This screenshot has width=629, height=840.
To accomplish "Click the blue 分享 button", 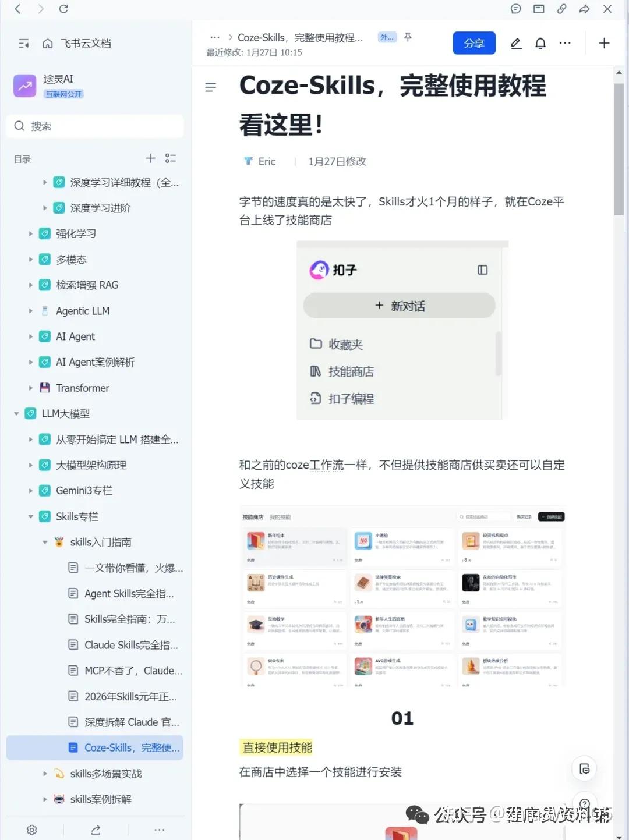I will pos(474,43).
